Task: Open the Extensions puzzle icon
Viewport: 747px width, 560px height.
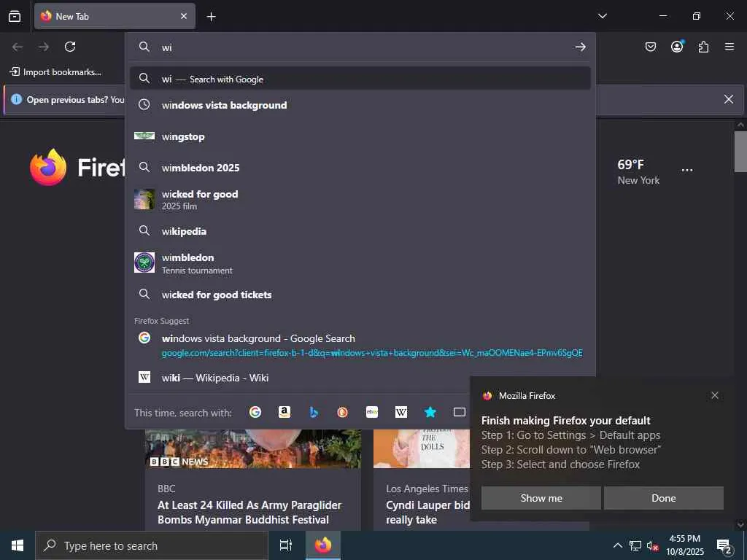Action: point(703,47)
